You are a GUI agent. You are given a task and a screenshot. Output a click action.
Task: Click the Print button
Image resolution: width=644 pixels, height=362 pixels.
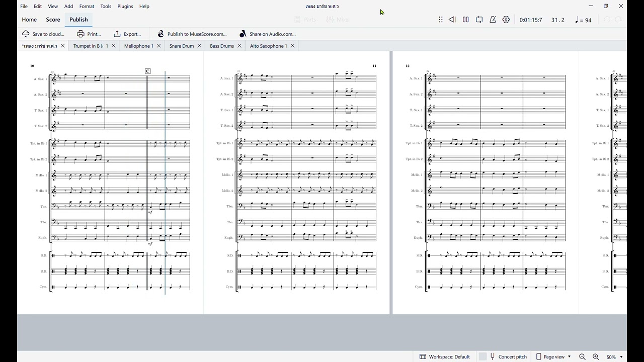click(x=89, y=34)
